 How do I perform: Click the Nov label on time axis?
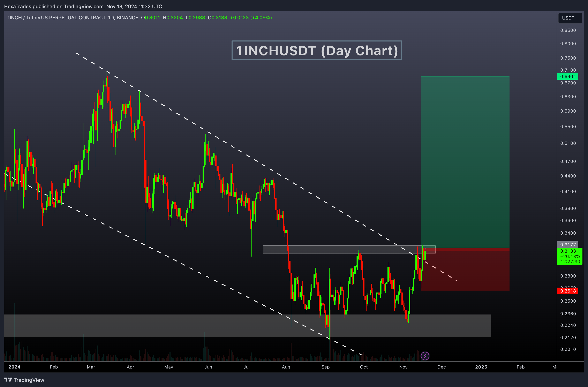[x=403, y=367]
